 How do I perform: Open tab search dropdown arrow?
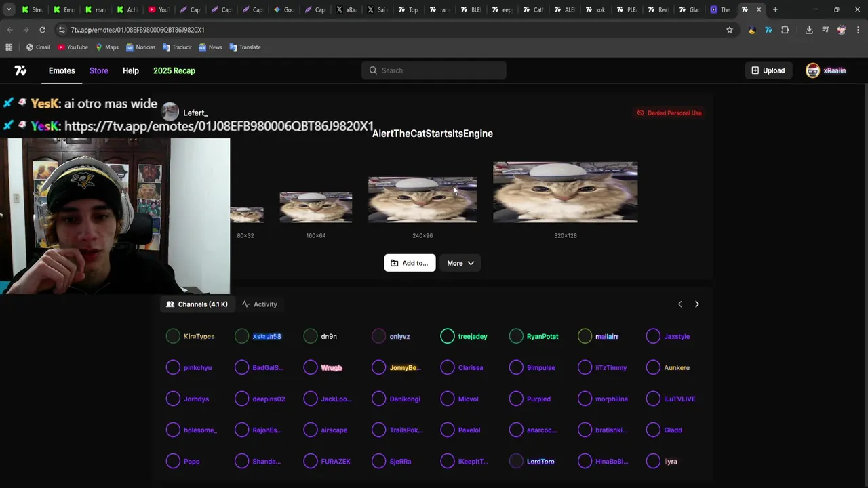9,9
